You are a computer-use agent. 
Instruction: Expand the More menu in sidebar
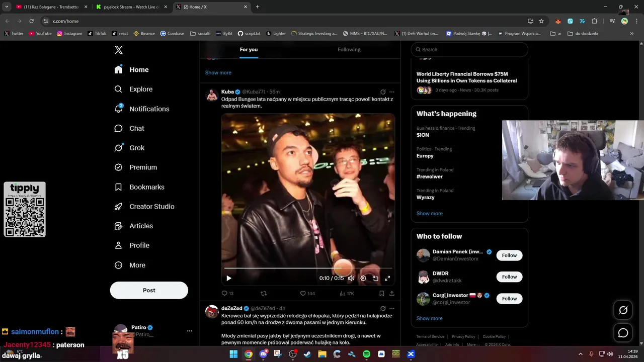[x=130, y=265]
